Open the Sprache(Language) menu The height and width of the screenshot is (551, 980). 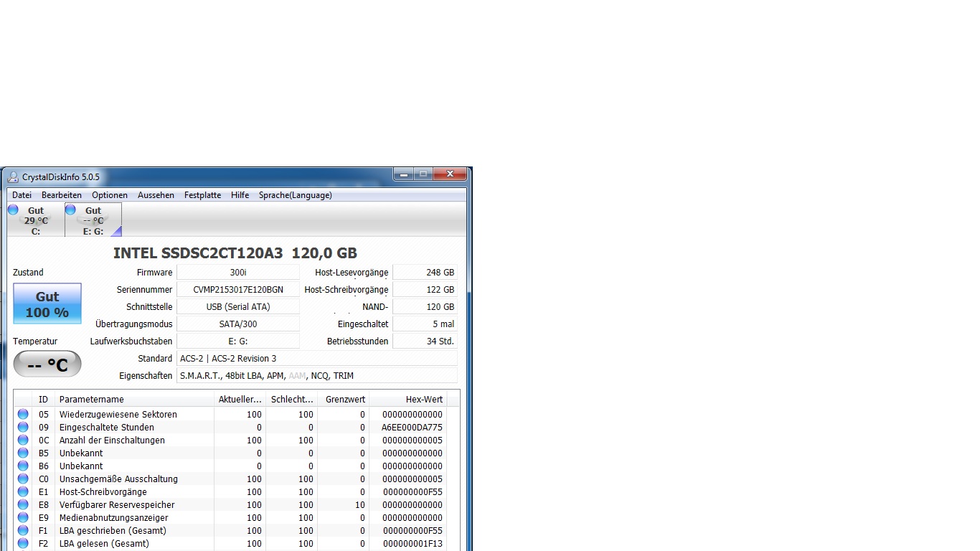[x=296, y=195]
